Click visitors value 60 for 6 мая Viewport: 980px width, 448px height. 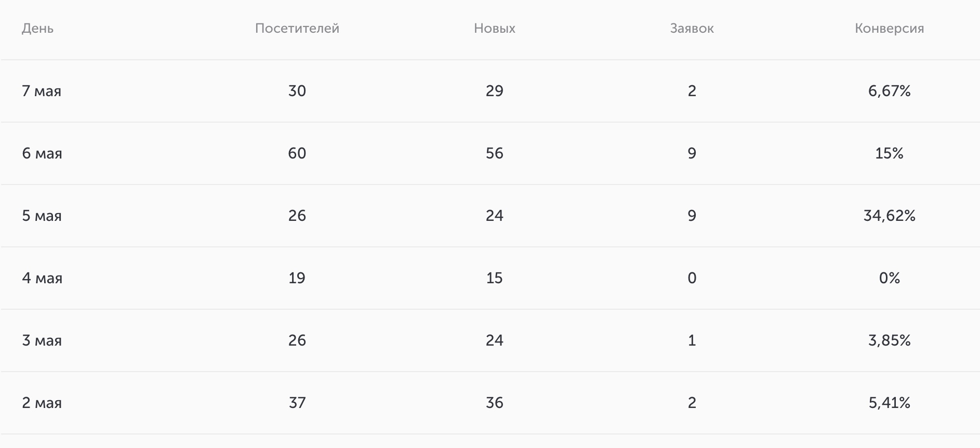tap(297, 153)
